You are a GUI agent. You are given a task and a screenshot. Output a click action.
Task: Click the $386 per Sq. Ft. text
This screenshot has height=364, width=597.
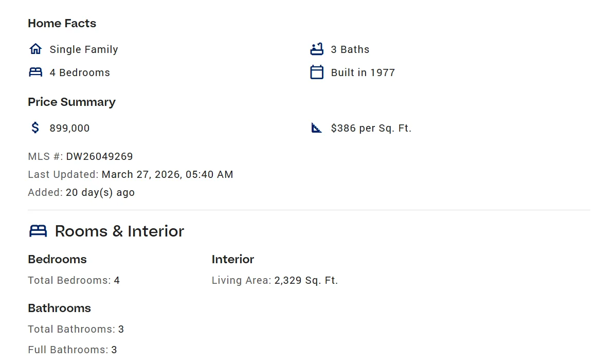pyautogui.click(x=371, y=128)
